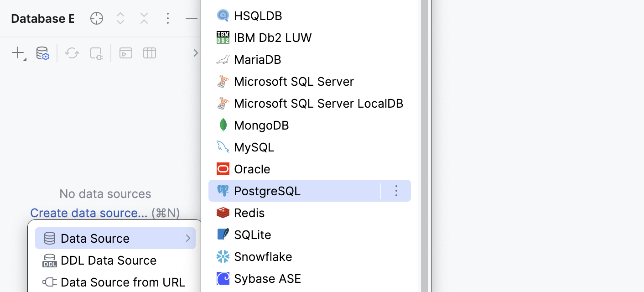The width and height of the screenshot is (644, 292).
Task: Click the Select Opened Element crosshair icon
Action: pyautogui.click(x=96, y=18)
